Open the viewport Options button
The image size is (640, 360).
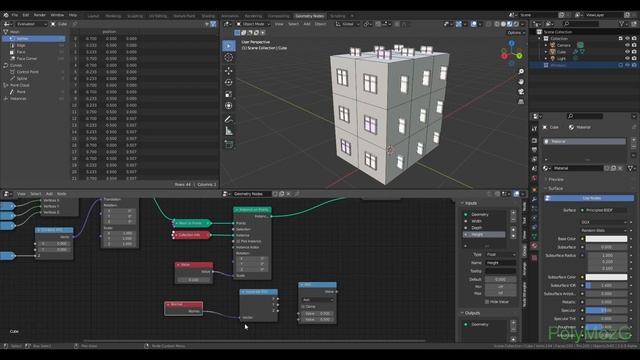(x=516, y=33)
